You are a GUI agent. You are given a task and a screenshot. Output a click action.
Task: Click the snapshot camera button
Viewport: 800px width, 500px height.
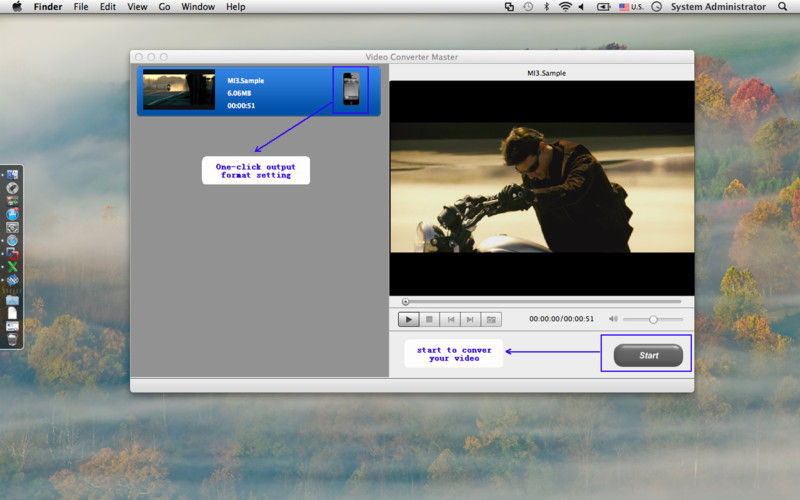[x=491, y=319]
